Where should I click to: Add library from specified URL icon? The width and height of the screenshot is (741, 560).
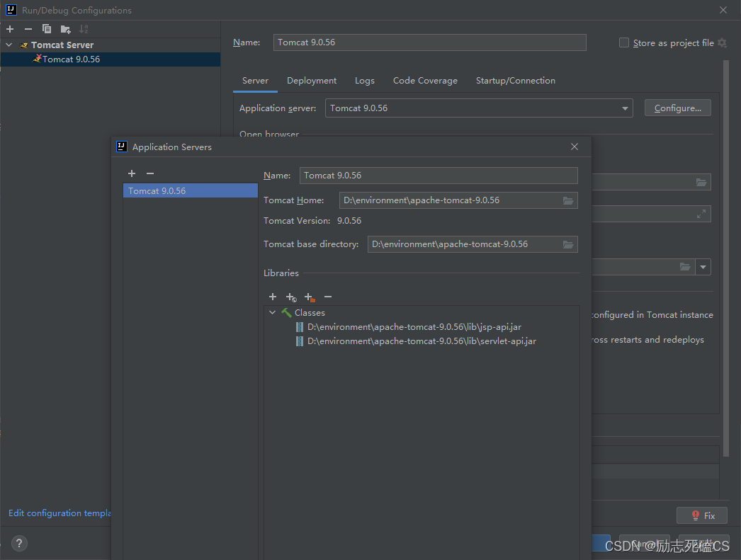pyautogui.click(x=291, y=297)
